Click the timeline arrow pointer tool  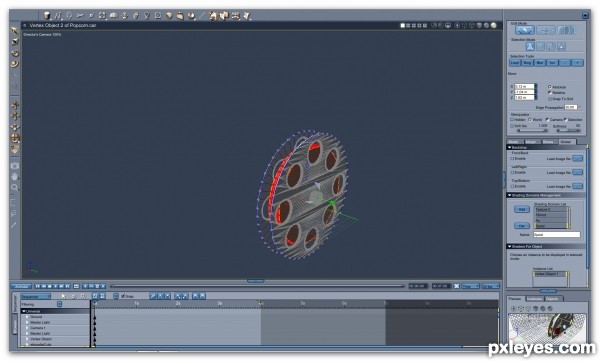click(x=64, y=296)
